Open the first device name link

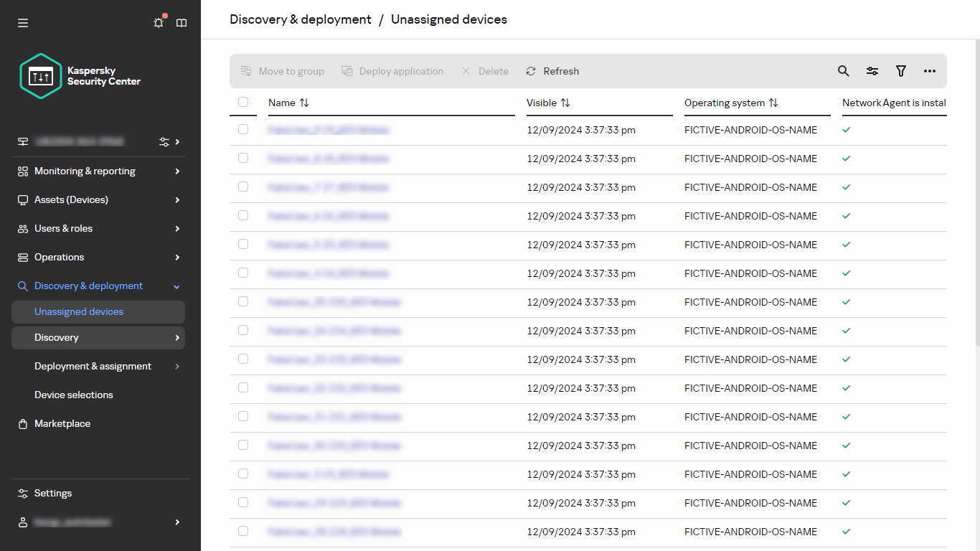click(x=328, y=129)
